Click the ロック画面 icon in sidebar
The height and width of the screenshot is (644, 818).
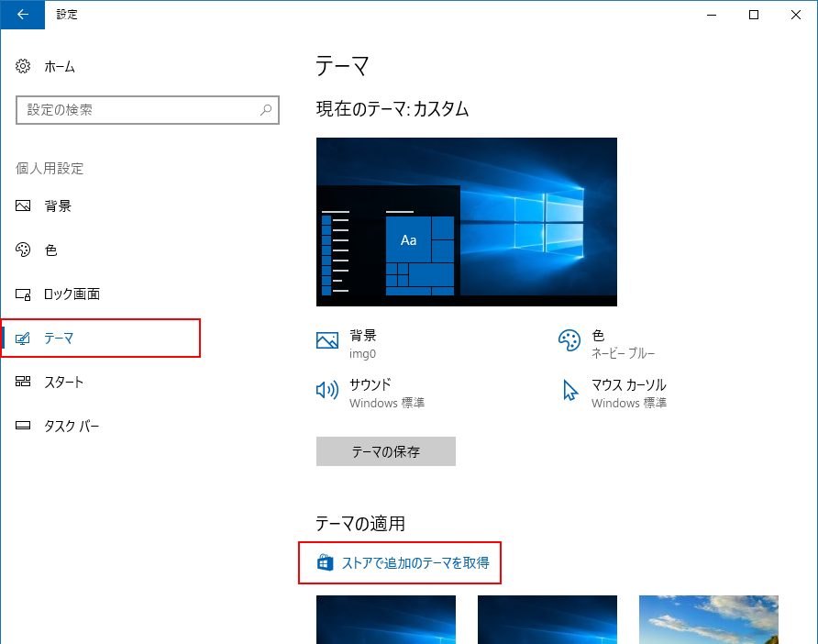tap(23, 294)
